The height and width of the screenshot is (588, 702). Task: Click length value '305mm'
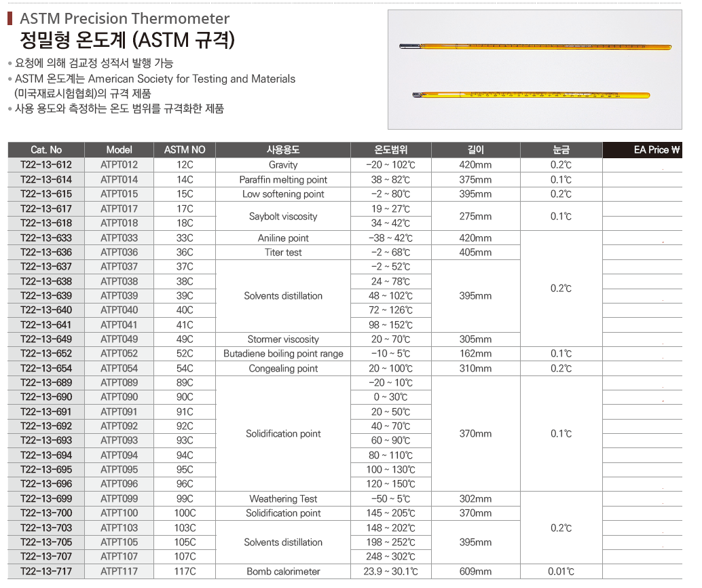pos(475,339)
